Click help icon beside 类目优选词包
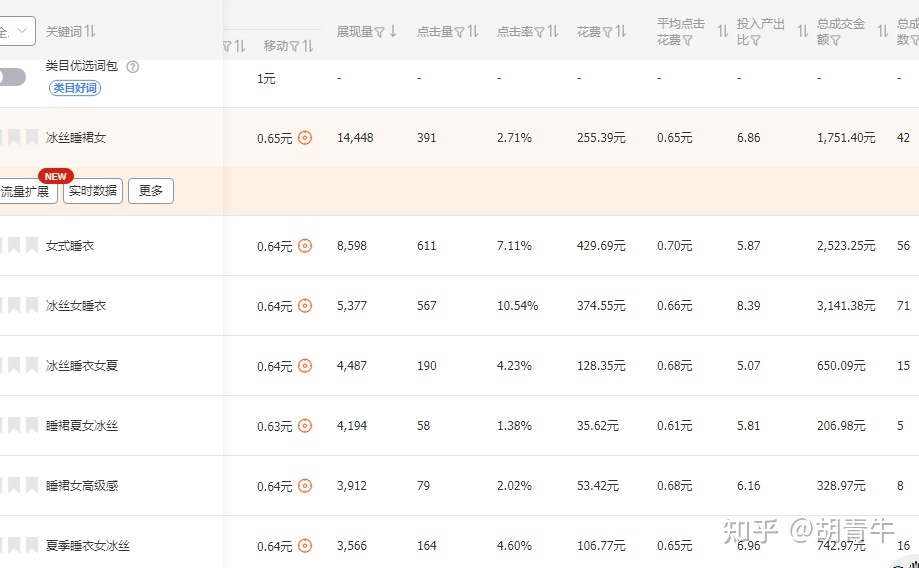This screenshot has height=568, width=919. (x=133, y=66)
